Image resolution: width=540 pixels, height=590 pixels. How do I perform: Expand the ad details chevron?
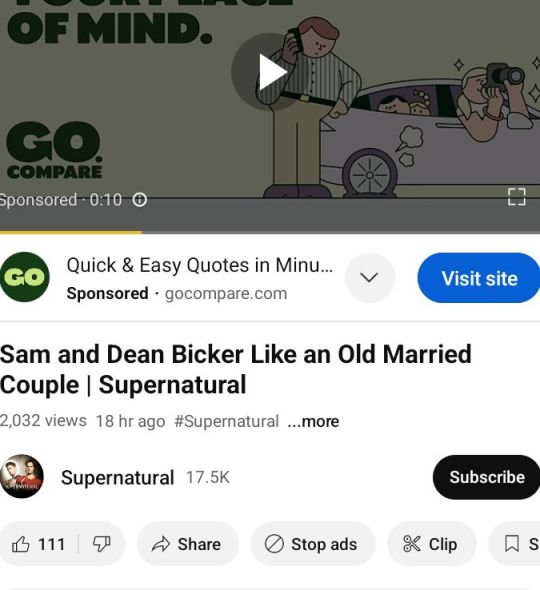coord(370,278)
